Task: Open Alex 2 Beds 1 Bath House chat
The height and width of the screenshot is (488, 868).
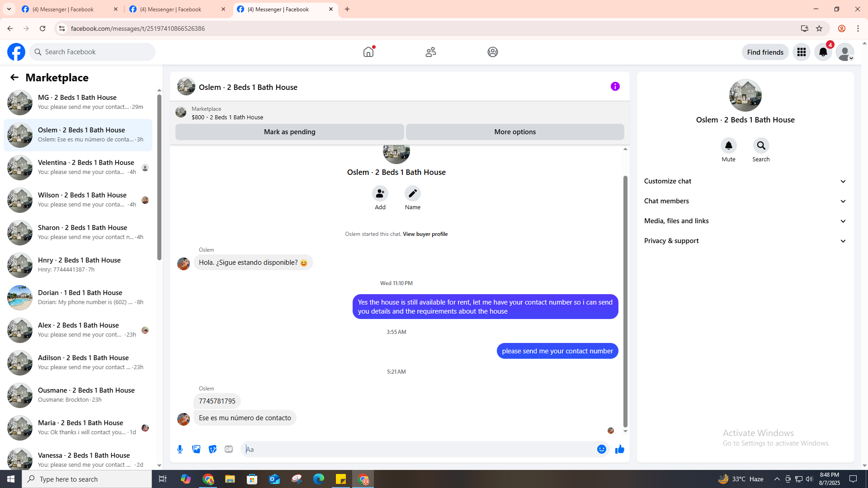Action: [x=78, y=330]
